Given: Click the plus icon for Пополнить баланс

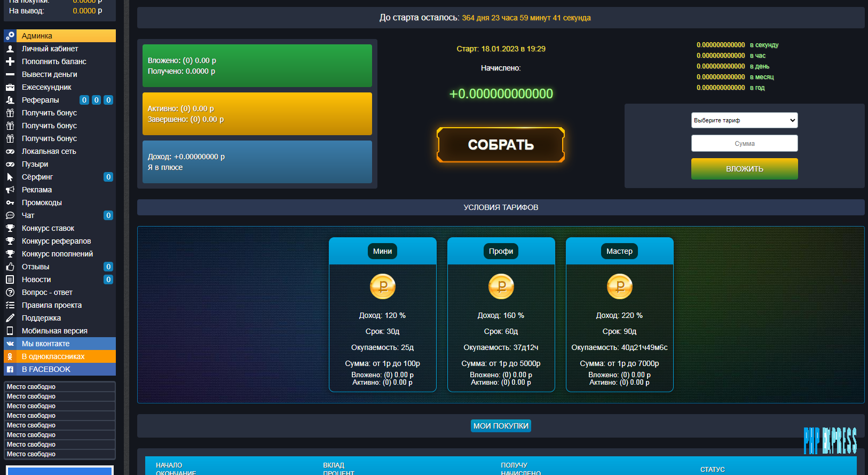Looking at the screenshot, I should (x=10, y=61).
